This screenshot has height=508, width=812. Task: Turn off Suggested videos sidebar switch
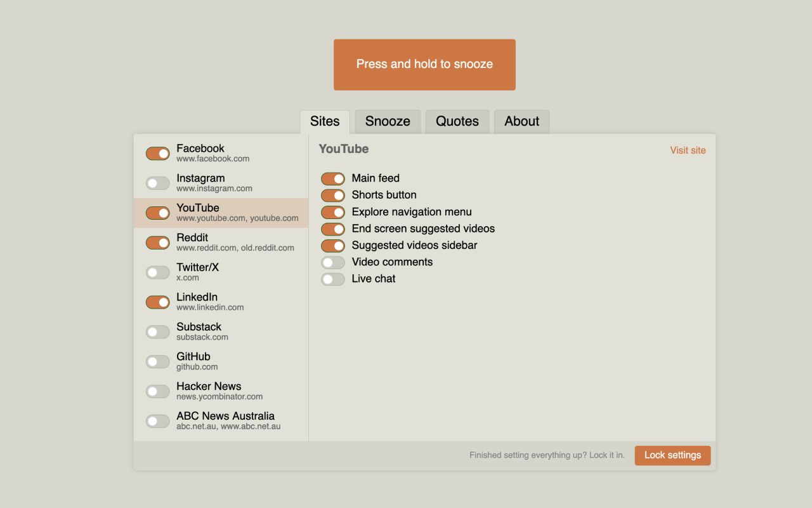333,246
